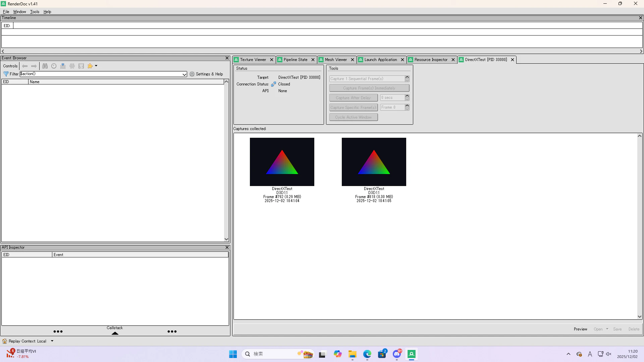The width and height of the screenshot is (644, 362).
Task: Expand the filter expression dropdown
Action: [x=184, y=74]
